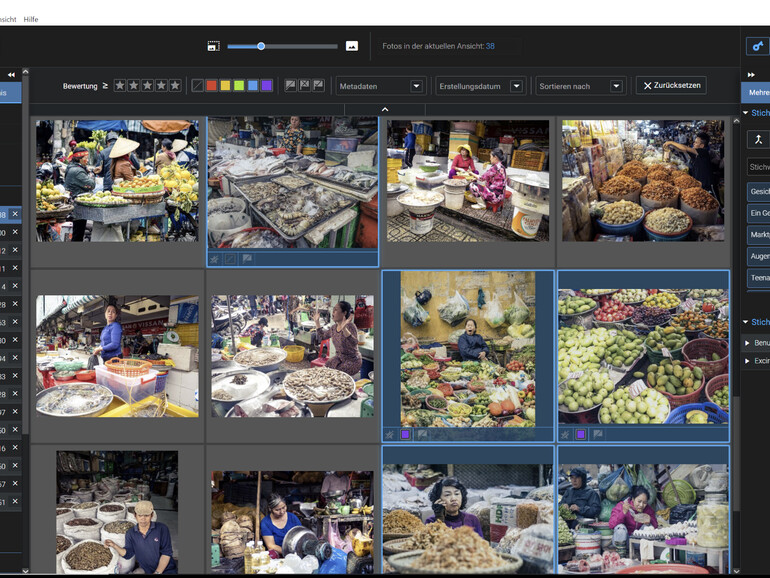Click the rating comparison operator ≥
Viewport: 770px width, 578px height.
point(105,86)
